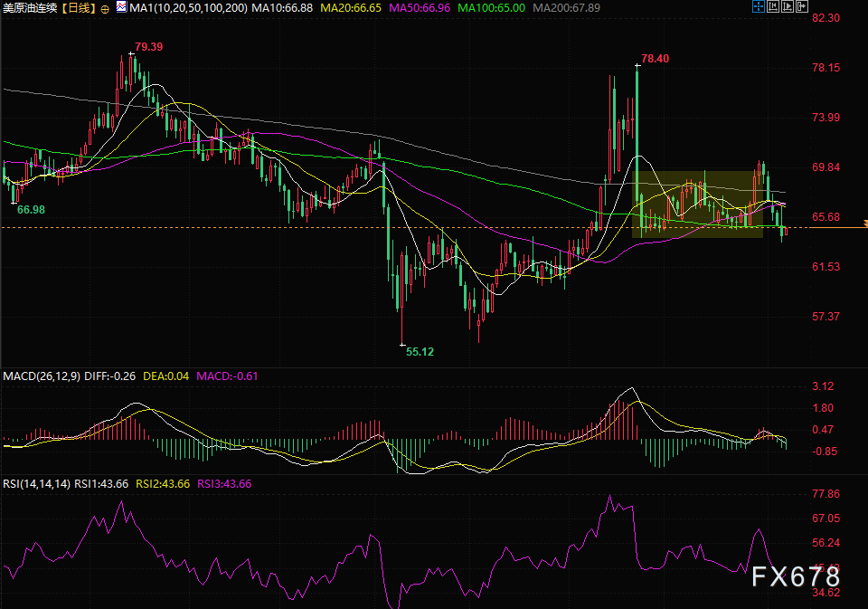Click the 78.40 high price marker
This screenshot has height=609, width=868.
tap(656, 59)
